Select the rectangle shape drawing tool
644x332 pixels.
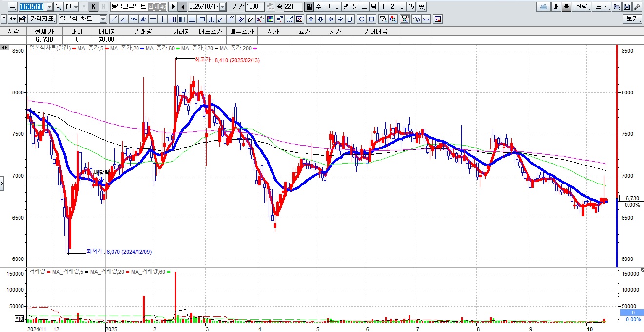click(371, 19)
